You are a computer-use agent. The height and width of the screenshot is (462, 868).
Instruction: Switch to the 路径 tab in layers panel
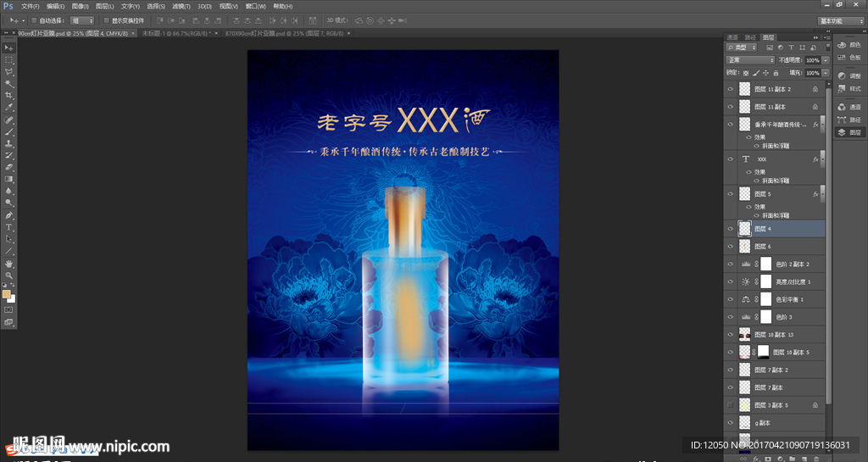(750, 37)
